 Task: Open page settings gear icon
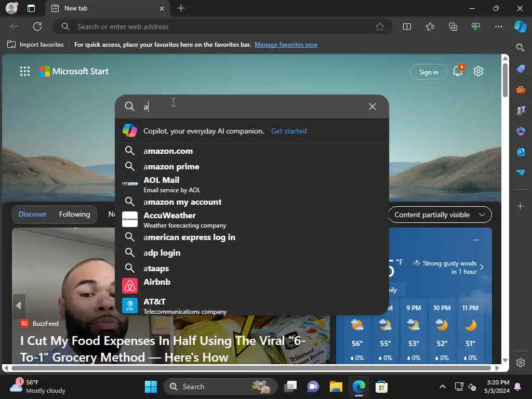click(x=478, y=71)
